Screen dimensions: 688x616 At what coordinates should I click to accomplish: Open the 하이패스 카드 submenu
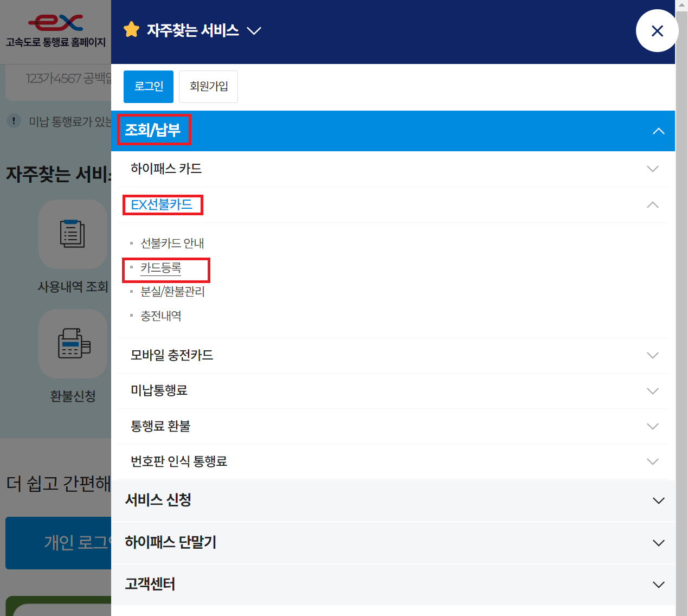(166, 169)
